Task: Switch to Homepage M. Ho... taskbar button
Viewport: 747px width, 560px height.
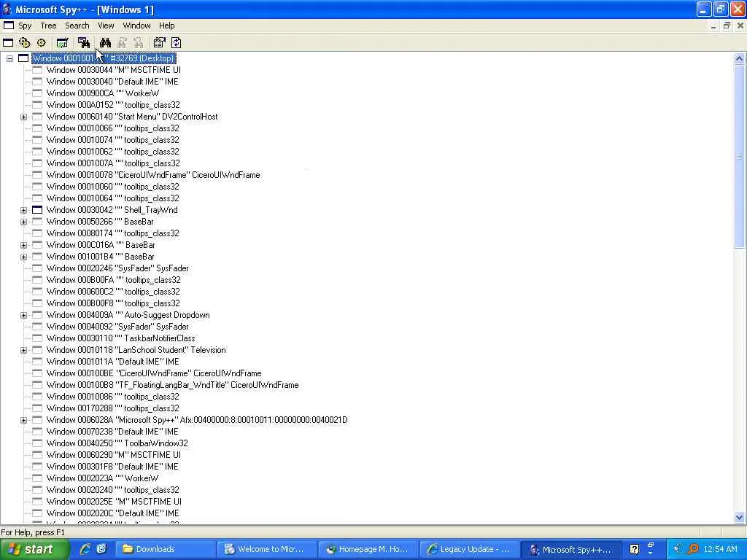Action: coord(367,549)
